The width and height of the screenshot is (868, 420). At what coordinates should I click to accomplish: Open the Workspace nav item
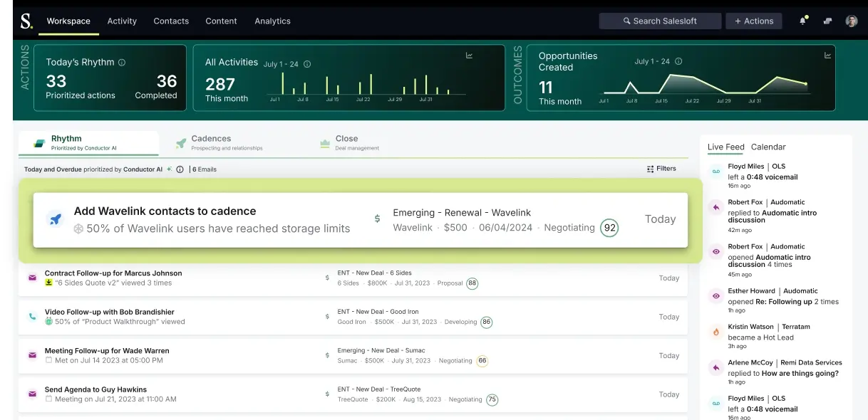point(68,21)
